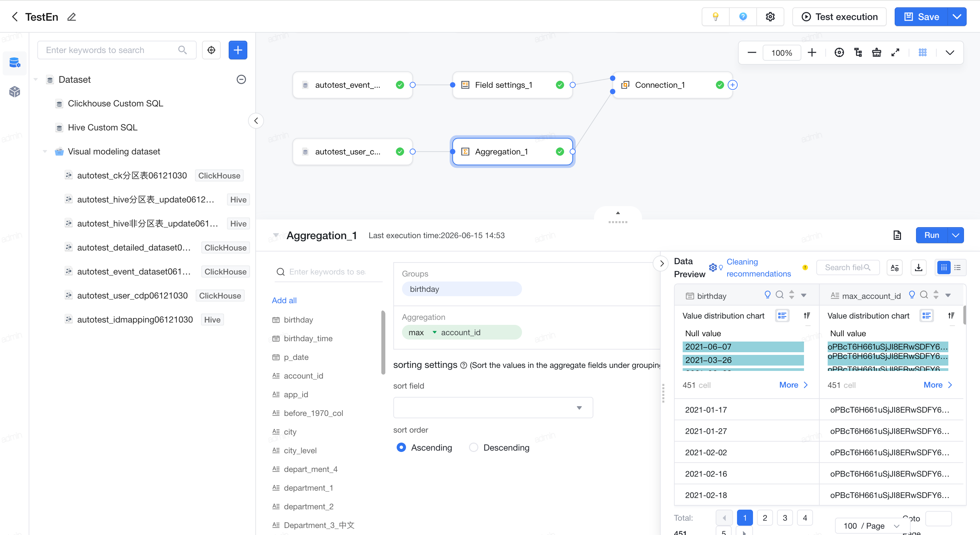Screen dimensions: 980x535
Task: Switch data preview to list view
Action: [958, 267]
